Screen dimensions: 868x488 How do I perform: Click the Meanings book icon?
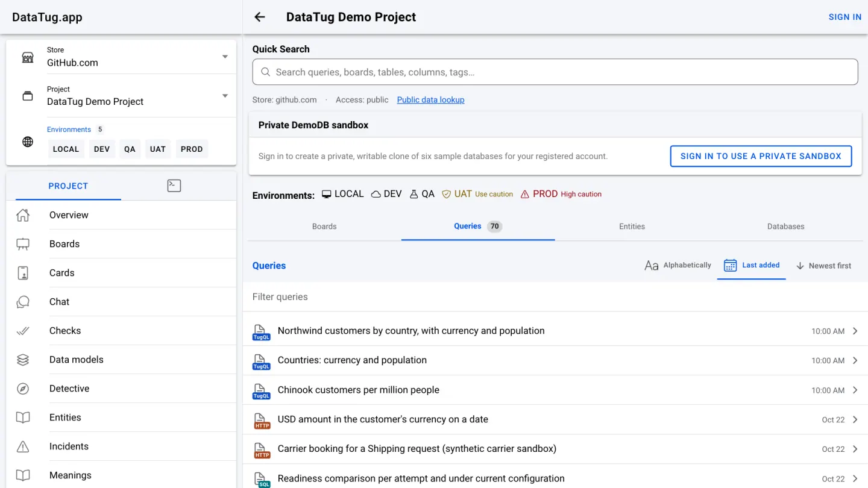click(23, 475)
